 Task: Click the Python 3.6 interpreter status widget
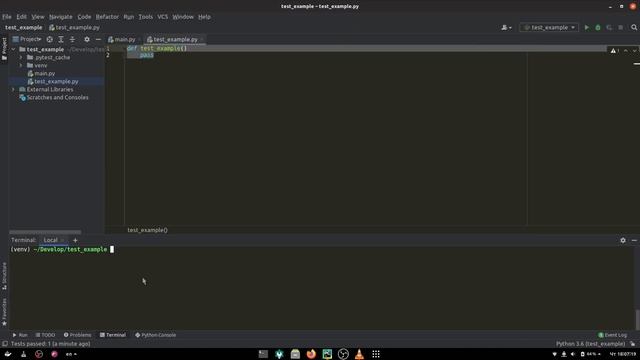click(x=590, y=344)
